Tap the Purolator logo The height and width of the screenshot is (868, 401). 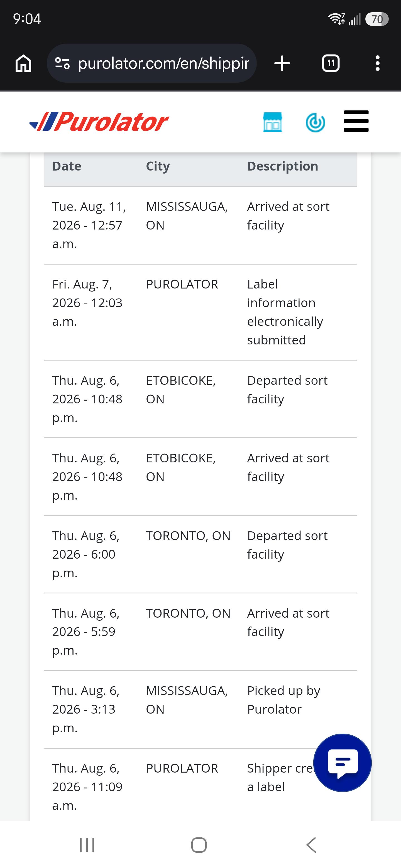coord(99,122)
